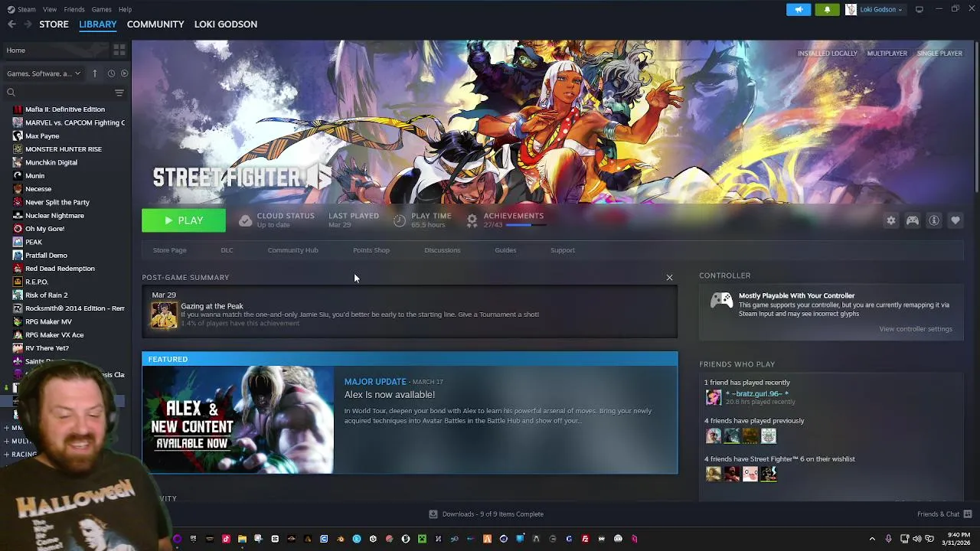Switch to the STORE tab
Viewport: 980px width, 551px height.
coord(54,24)
